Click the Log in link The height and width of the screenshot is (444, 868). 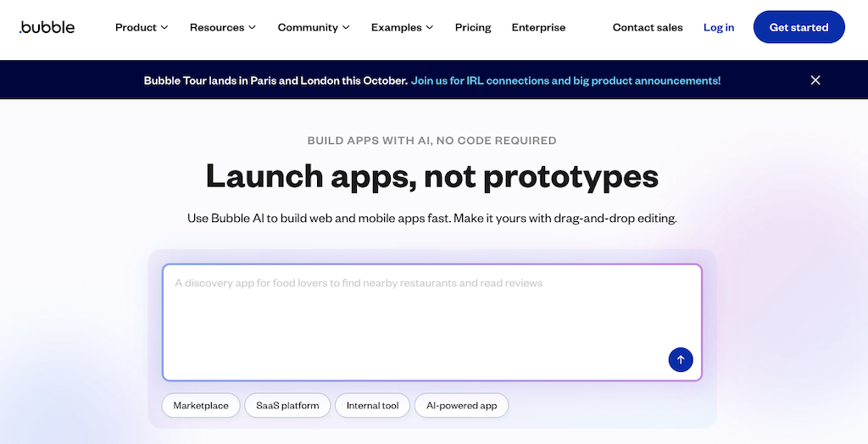pos(719,27)
